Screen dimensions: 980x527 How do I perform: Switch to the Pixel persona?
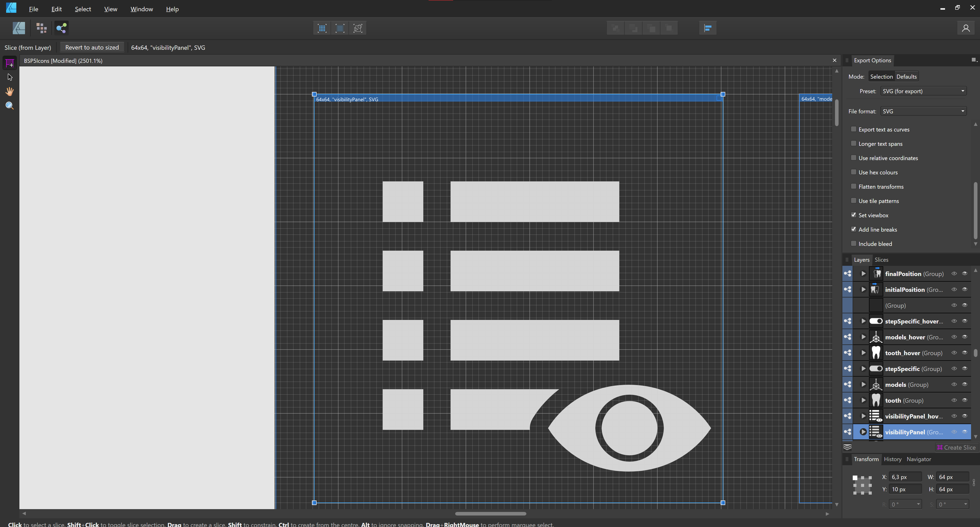click(x=41, y=28)
